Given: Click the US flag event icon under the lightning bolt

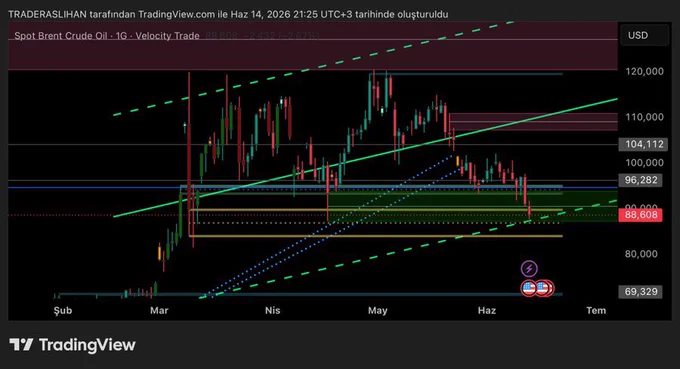Looking at the screenshot, I should tap(529, 288).
